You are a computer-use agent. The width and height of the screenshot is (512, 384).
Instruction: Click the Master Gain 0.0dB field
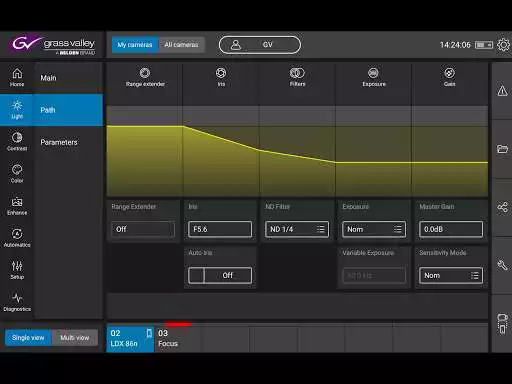click(451, 229)
